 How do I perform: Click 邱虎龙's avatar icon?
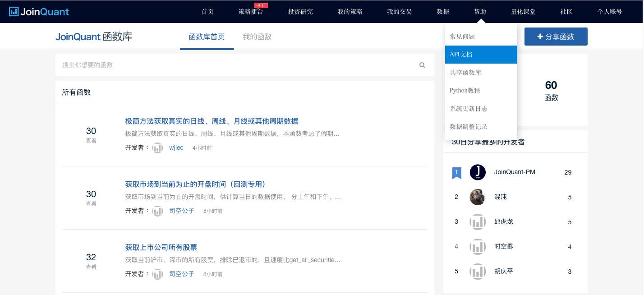tap(478, 222)
